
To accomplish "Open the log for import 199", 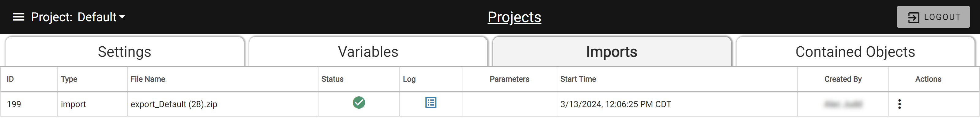I will click(x=431, y=103).
